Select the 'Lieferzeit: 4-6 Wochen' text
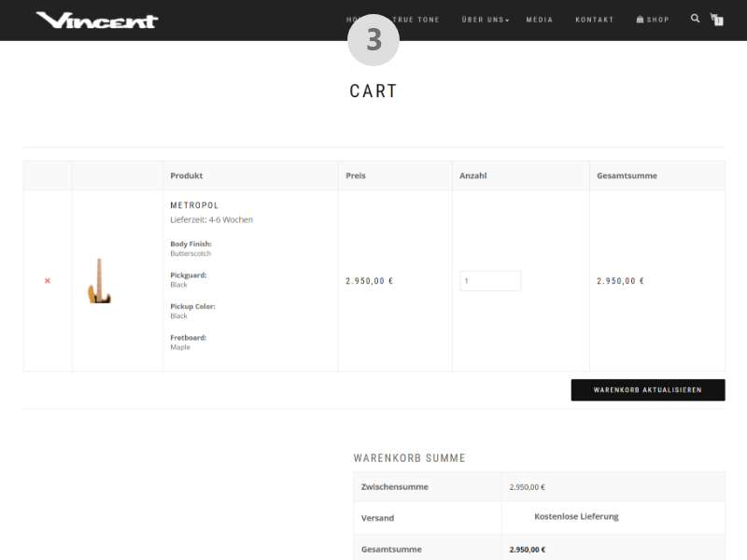 (212, 219)
